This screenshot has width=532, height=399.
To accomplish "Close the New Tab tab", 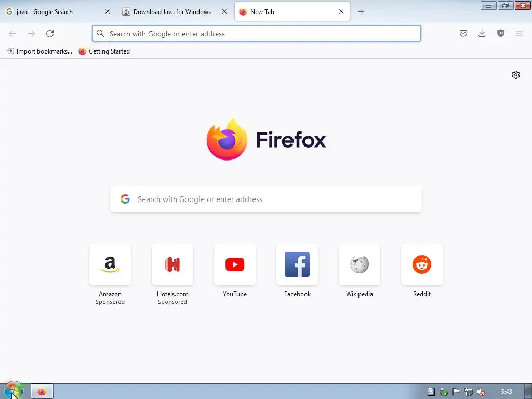I will pos(341,11).
